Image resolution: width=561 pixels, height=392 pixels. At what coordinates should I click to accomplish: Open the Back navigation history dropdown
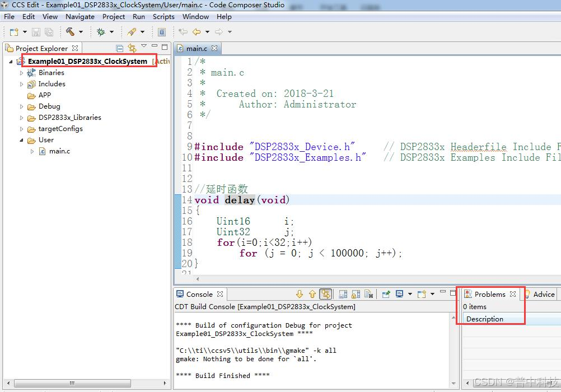[207, 32]
